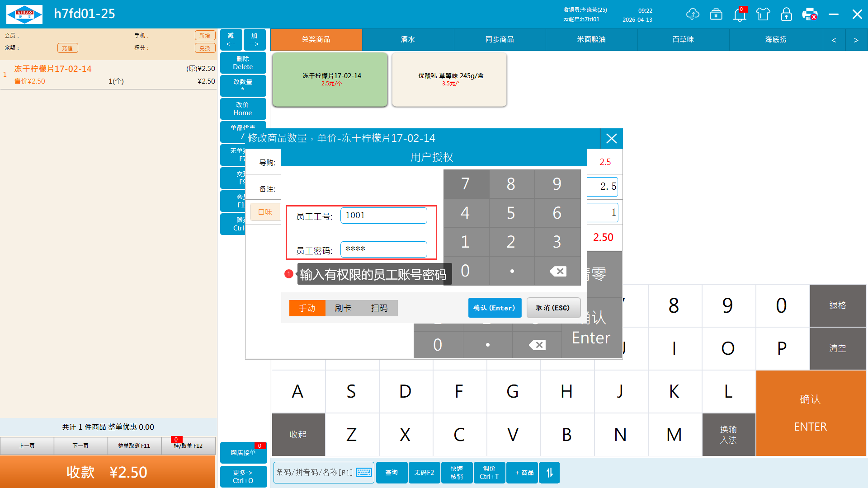Switch to 刷卡 authorization mode
This screenshot has width=868, height=488.
[343, 308]
